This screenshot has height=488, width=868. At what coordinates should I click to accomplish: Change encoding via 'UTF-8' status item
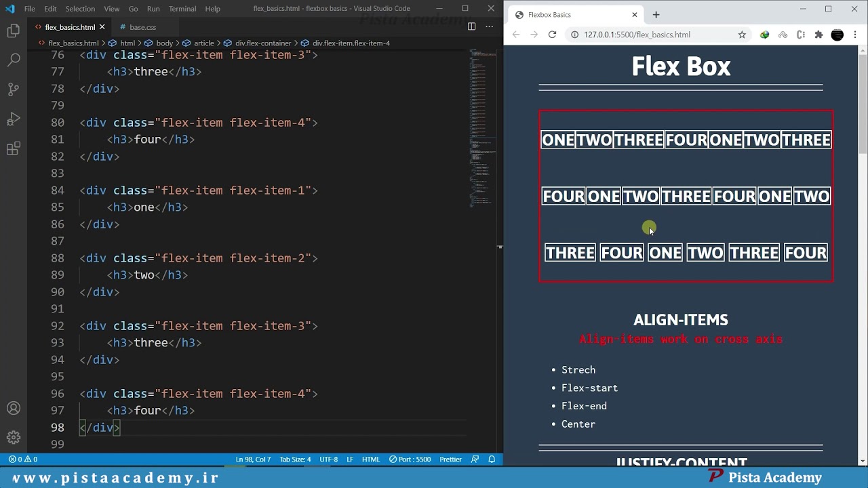(328, 459)
